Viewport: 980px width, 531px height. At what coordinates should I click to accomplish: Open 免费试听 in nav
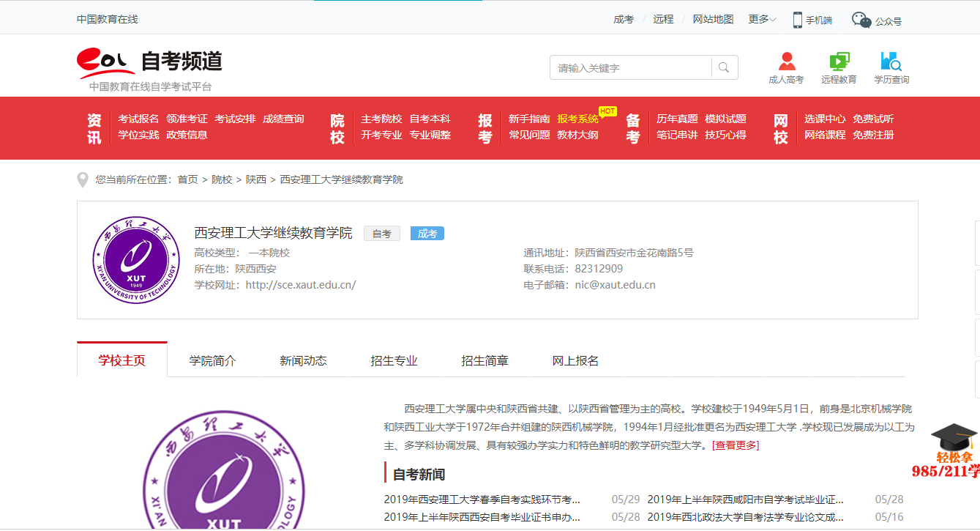[873, 119]
